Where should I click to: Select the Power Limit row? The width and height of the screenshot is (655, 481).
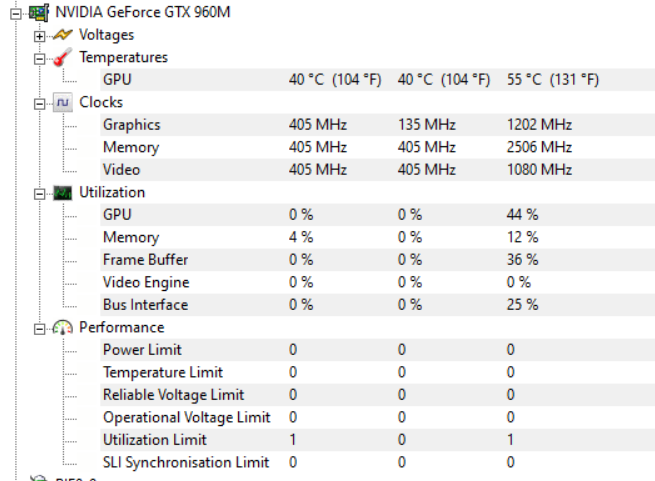(x=378, y=350)
